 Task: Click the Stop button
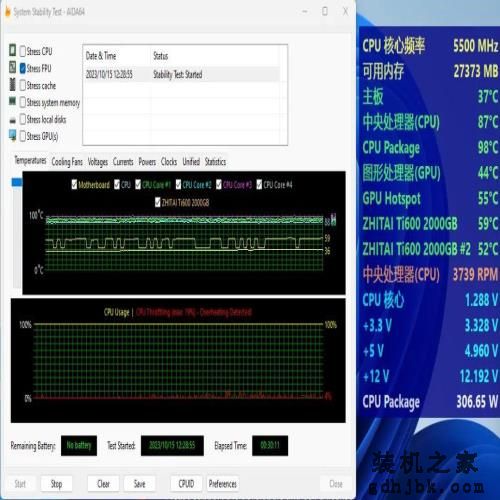click(x=56, y=484)
